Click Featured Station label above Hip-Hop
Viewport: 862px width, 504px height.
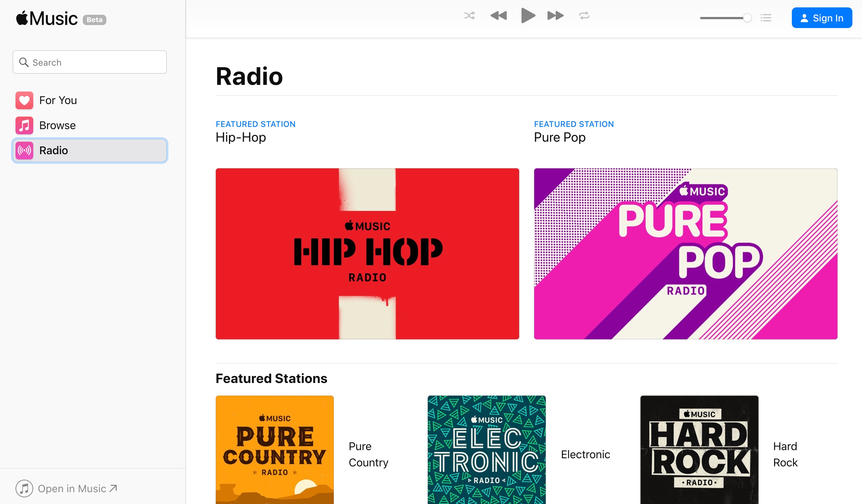click(x=256, y=124)
